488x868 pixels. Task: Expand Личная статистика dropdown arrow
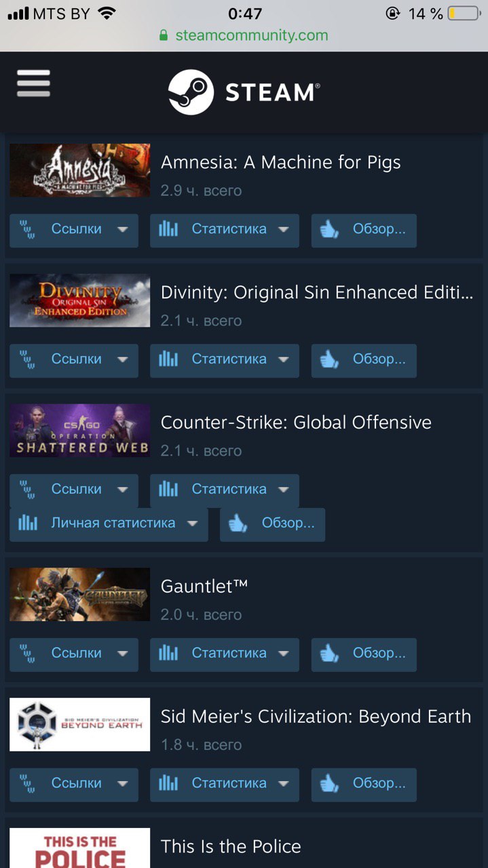(192, 524)
